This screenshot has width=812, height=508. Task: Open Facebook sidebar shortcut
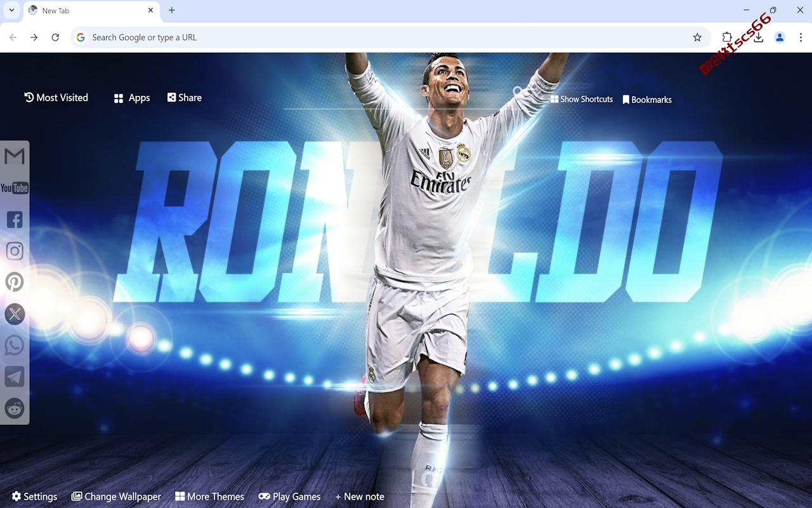coord(15,220)
